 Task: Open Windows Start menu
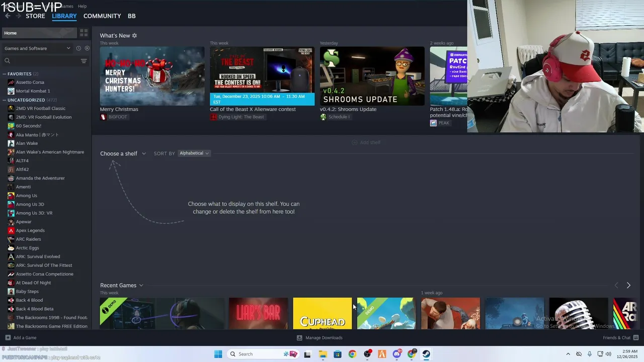tap(218, 354)
